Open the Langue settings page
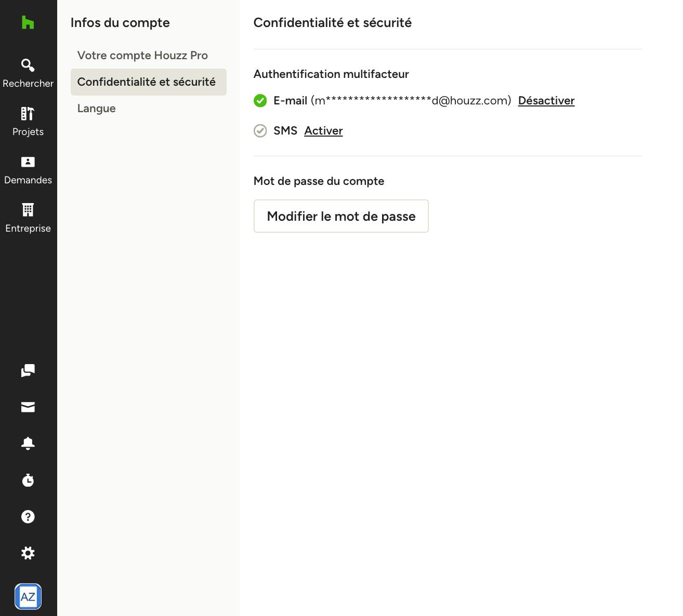 coord(97,109)
